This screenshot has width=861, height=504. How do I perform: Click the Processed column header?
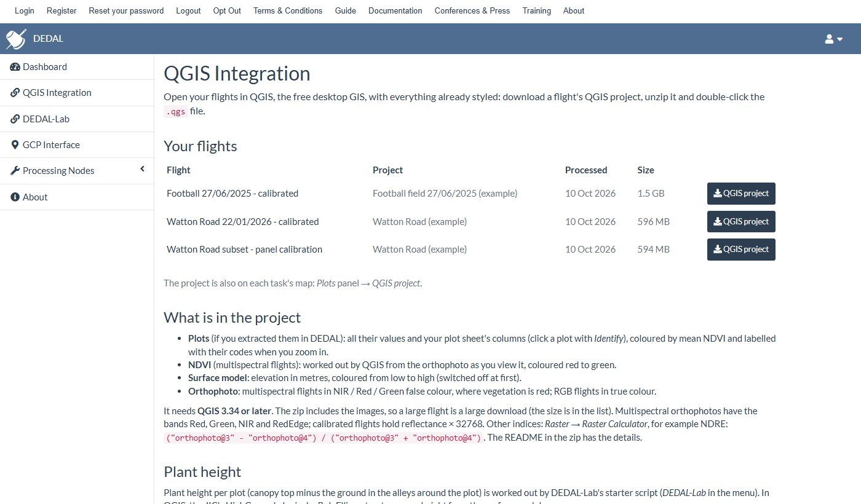pyautogui.click(x=586, y=170)
